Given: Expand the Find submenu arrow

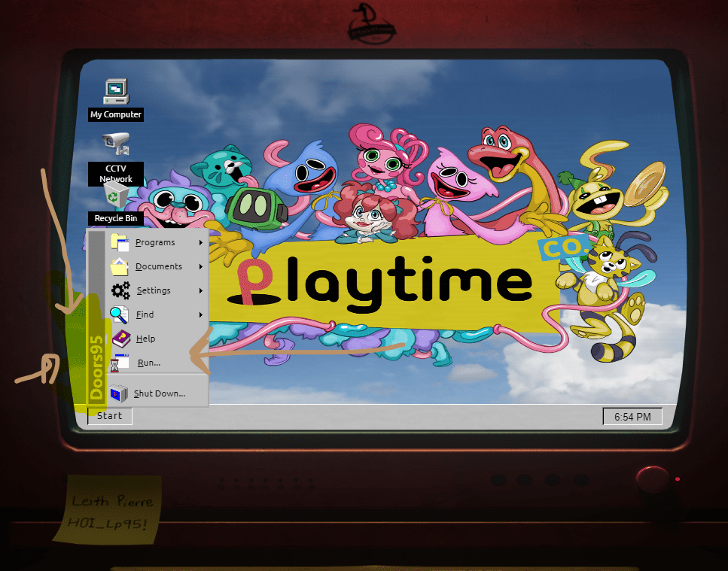Looking at the screenshot, I should pyautogui.click(x=201, y=315).
